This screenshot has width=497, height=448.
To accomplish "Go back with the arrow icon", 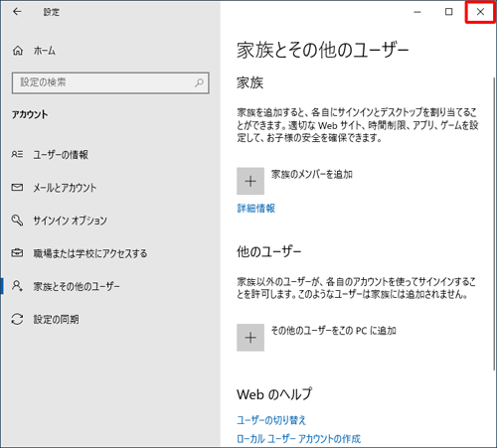I will [x=17, y=12].
